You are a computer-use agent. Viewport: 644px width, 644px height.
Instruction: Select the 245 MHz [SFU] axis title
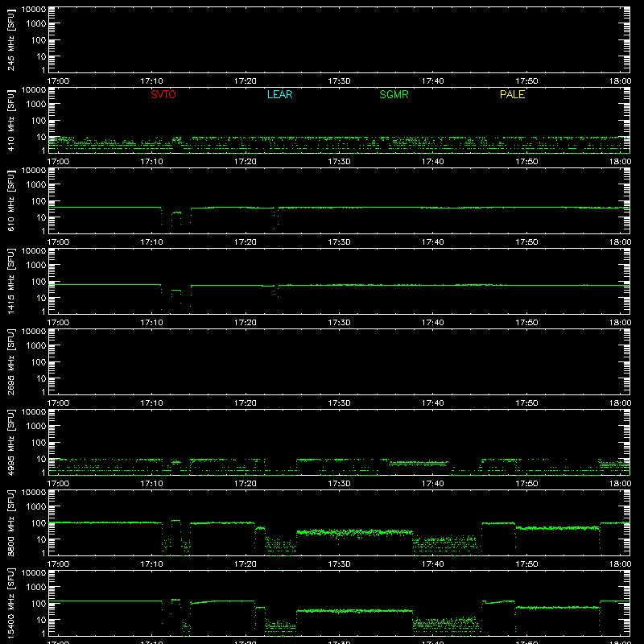(x=11, y=39)
